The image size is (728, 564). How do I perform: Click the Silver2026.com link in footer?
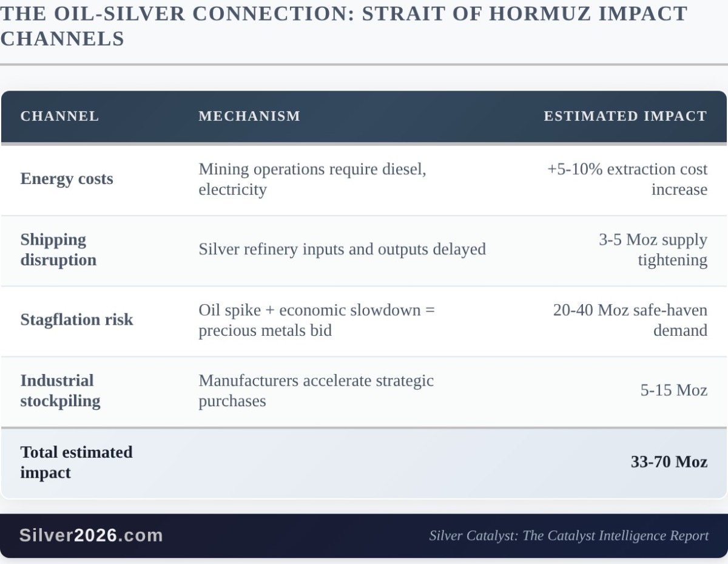[91, 535]
